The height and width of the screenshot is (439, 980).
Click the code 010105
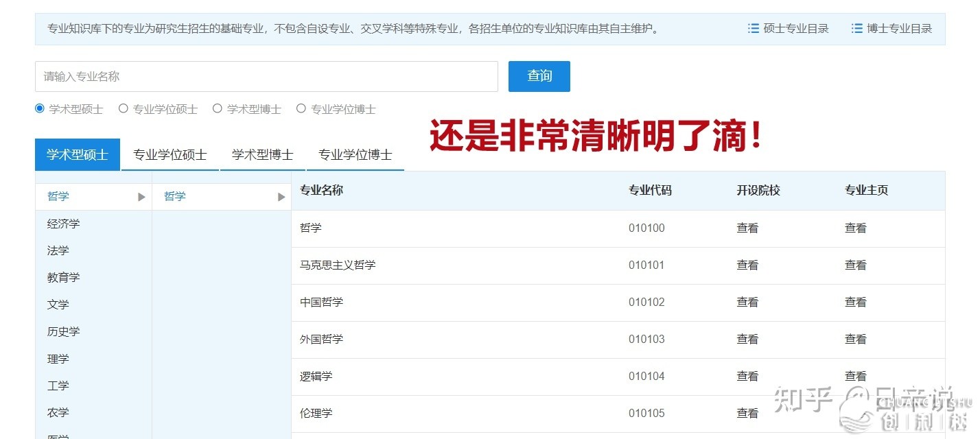pyautogui.click(x=646, y=413)
